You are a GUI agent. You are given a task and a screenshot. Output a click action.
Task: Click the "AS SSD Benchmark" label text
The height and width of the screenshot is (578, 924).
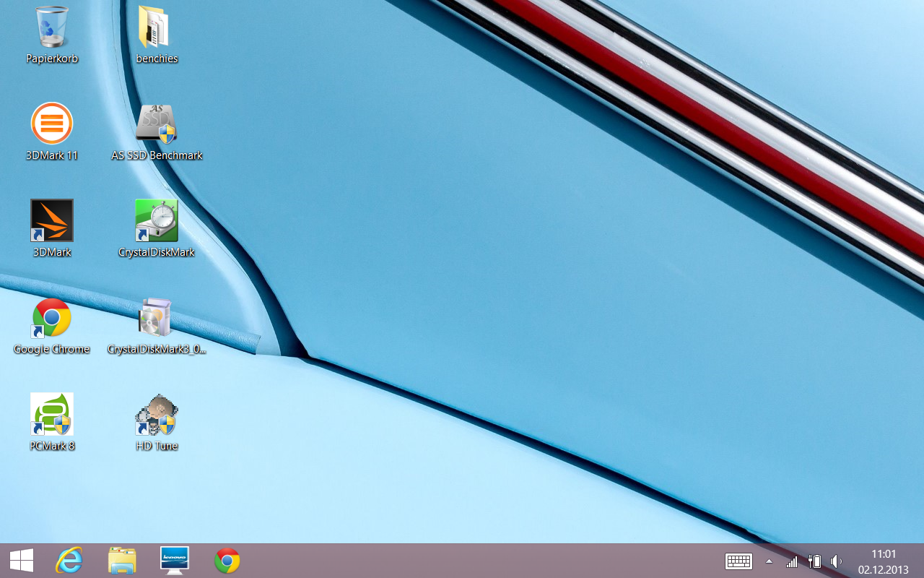pyautogui.click(x=157, y=155)
